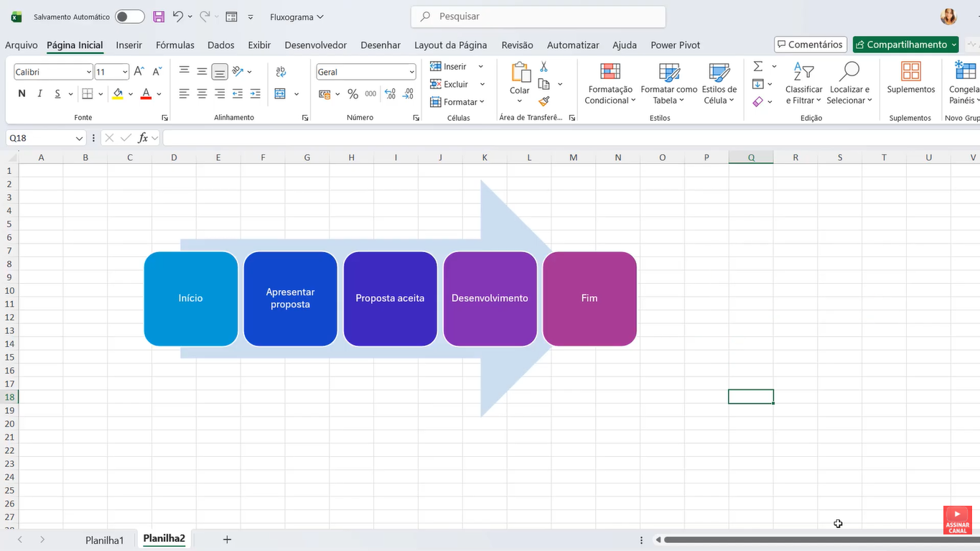Viewport: 980px width, 551px height.
Task: Click the Clear eraser icon
Action: 758,101
